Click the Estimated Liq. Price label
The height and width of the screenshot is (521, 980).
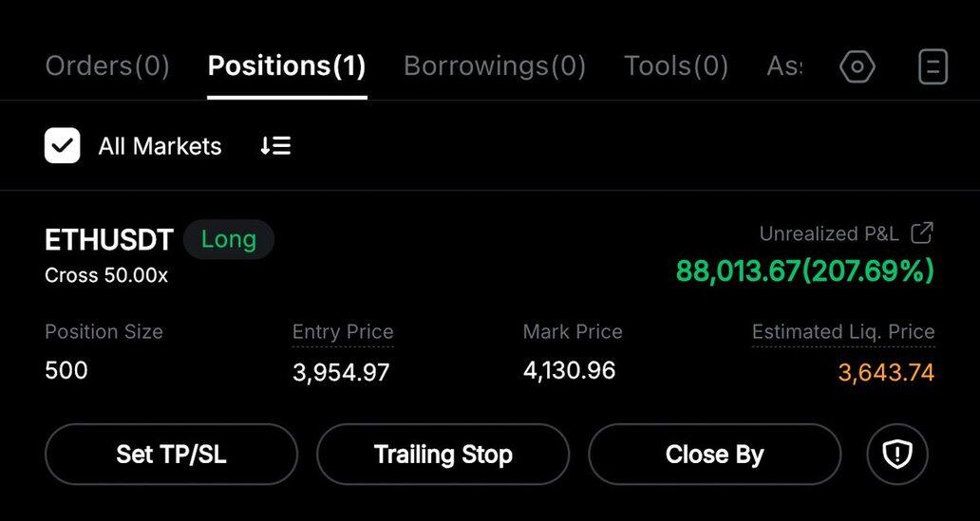coord(843,332)
